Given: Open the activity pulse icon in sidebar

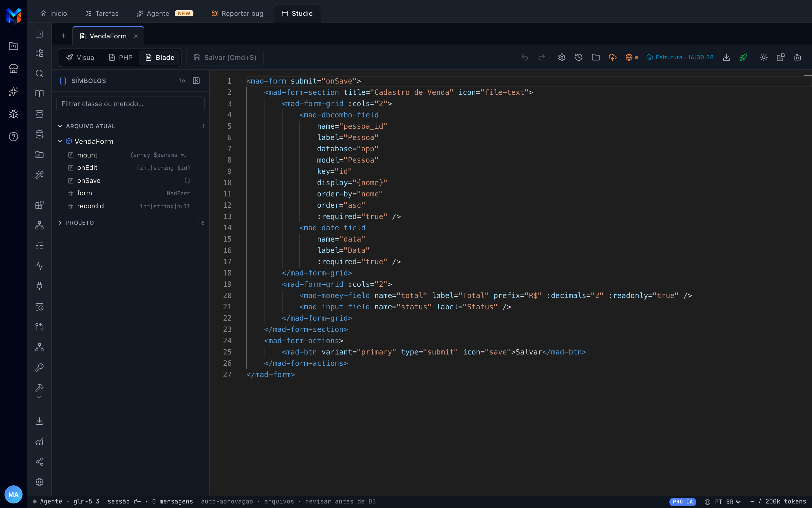Looking at the screenshot, I should [x=39, y=266].
